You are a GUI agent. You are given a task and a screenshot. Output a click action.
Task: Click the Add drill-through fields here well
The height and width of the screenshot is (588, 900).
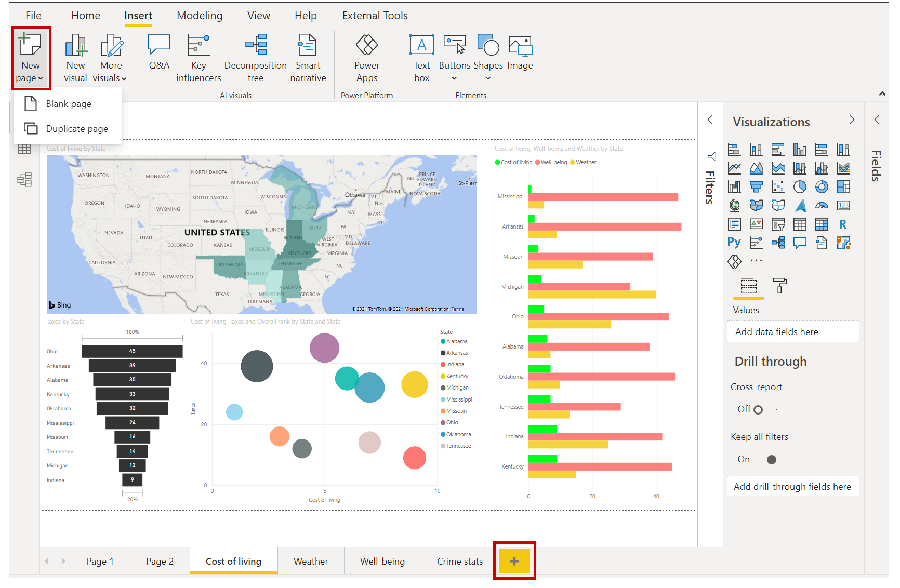[792, 487]
